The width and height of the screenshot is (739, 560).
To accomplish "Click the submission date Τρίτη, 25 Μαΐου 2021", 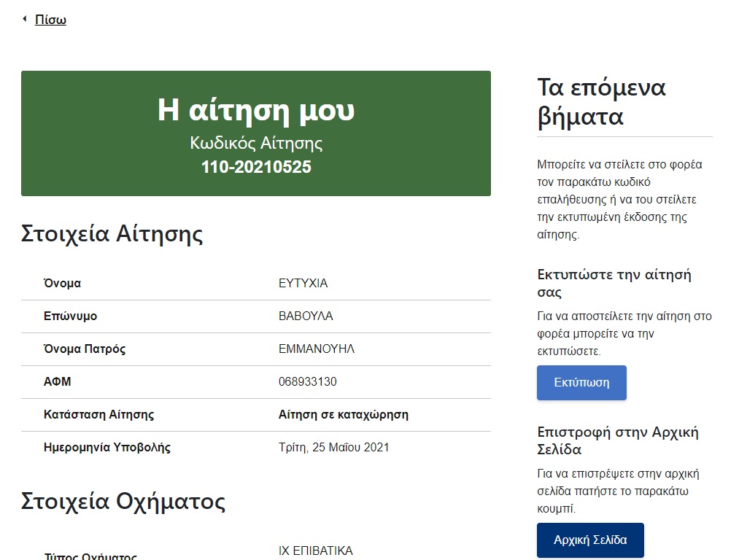I will [x=334, y=448].
